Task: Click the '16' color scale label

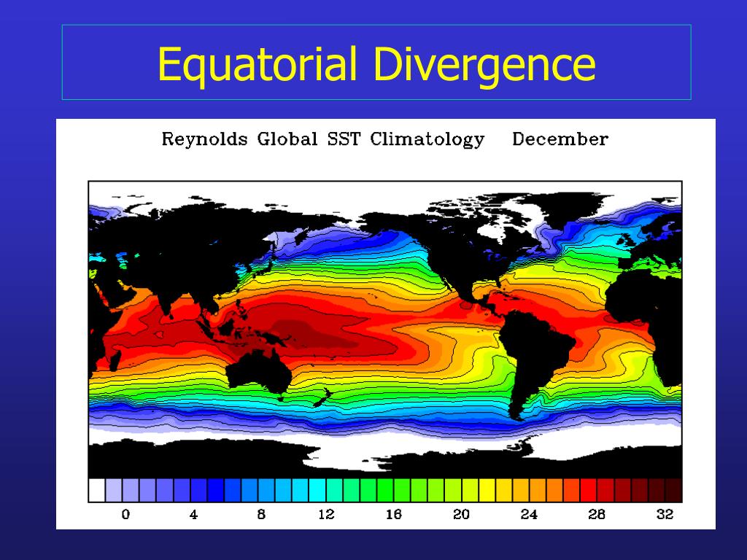Action: point(393,514)
